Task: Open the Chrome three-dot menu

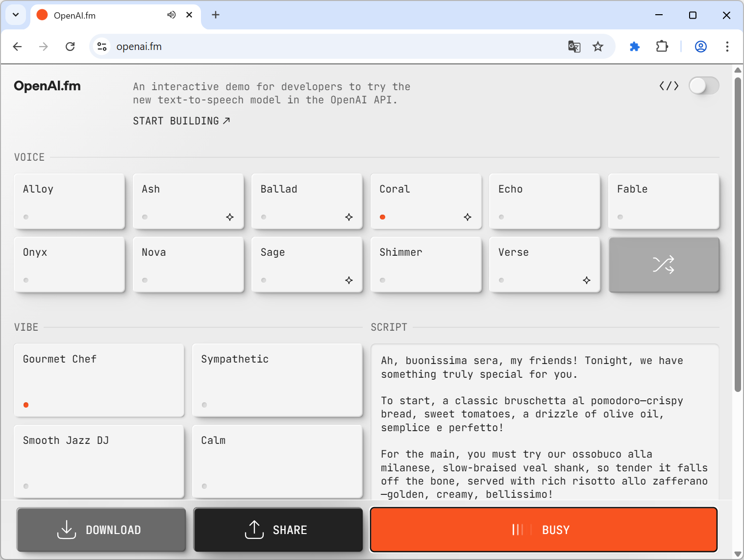Action: pyautogui.click(x=727, y=47)
